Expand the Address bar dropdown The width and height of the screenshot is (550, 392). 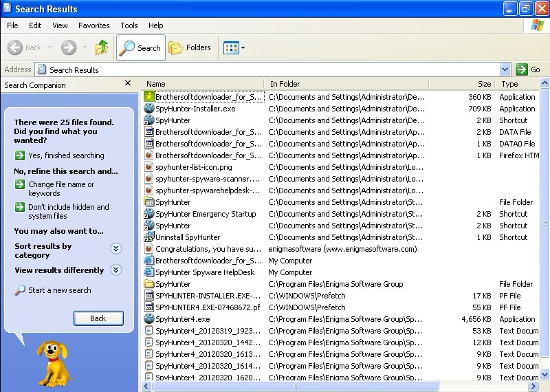pyautogui.click(x=505, y=69)
